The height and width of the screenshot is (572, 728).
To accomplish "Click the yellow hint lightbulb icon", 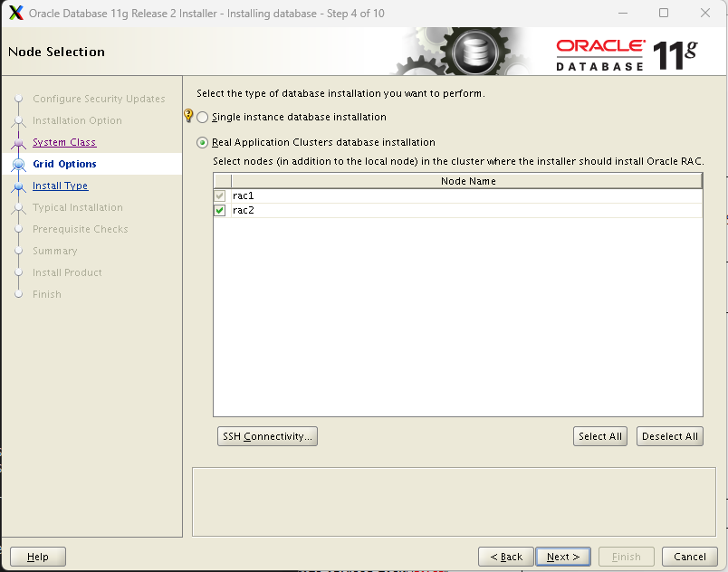I will coord(188,115).
